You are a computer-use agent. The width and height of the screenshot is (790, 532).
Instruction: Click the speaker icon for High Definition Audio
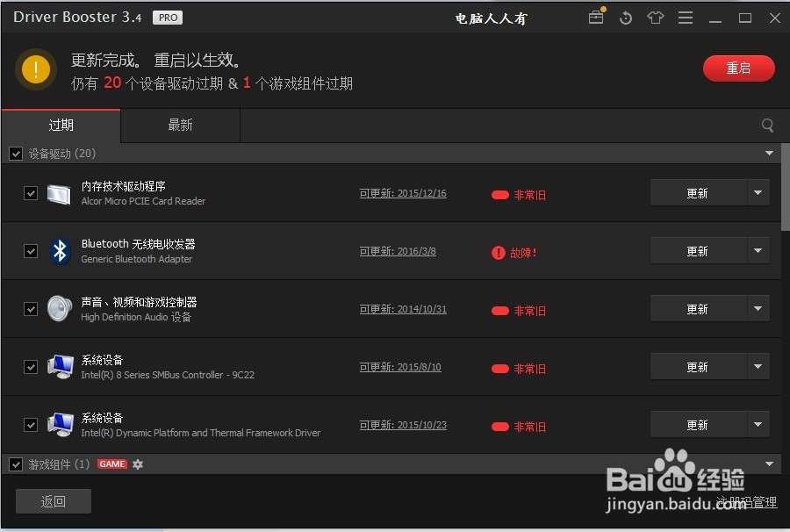tap(60, 308)
